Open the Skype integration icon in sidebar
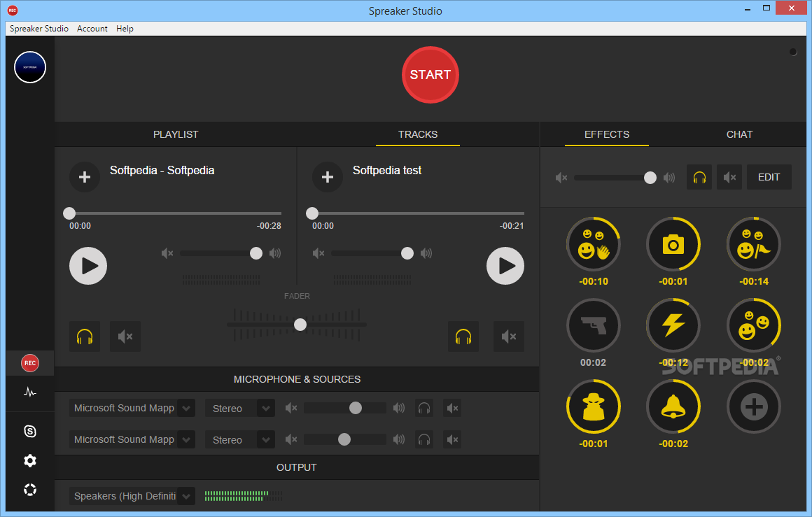 [x=30, y=431]
